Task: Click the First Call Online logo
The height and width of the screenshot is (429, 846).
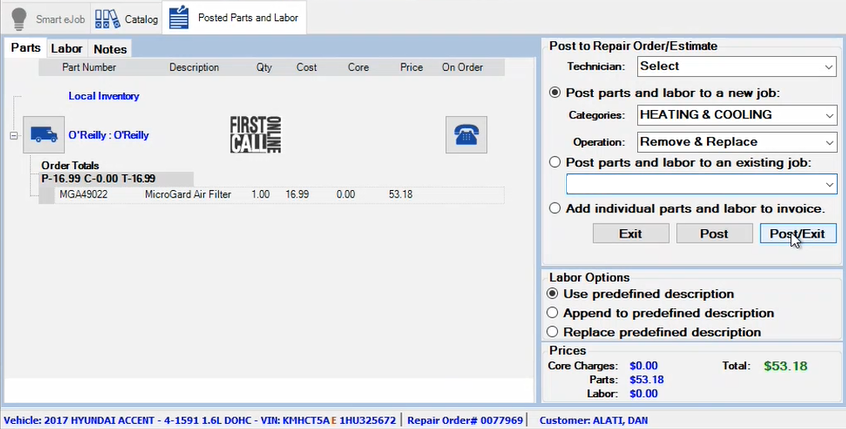Action: pos(255,134)
